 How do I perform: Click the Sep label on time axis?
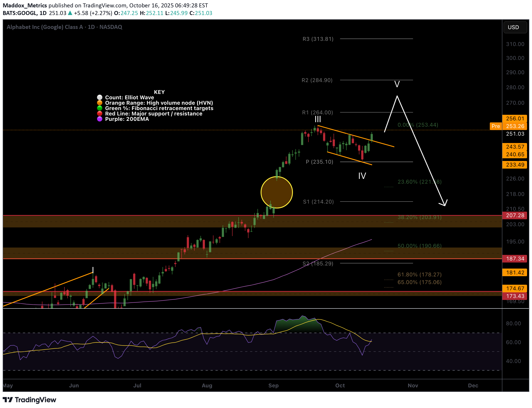pyautogui.click(x=273, y=385)
